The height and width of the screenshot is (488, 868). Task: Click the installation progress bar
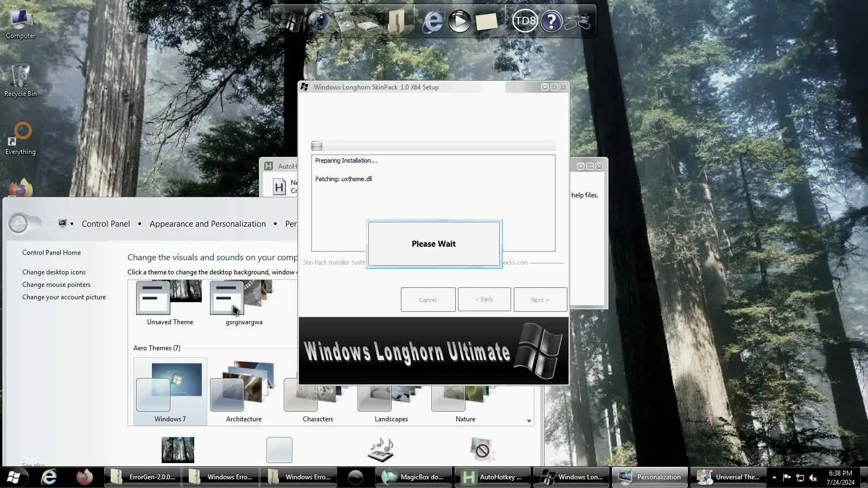(x=433, y=146)
